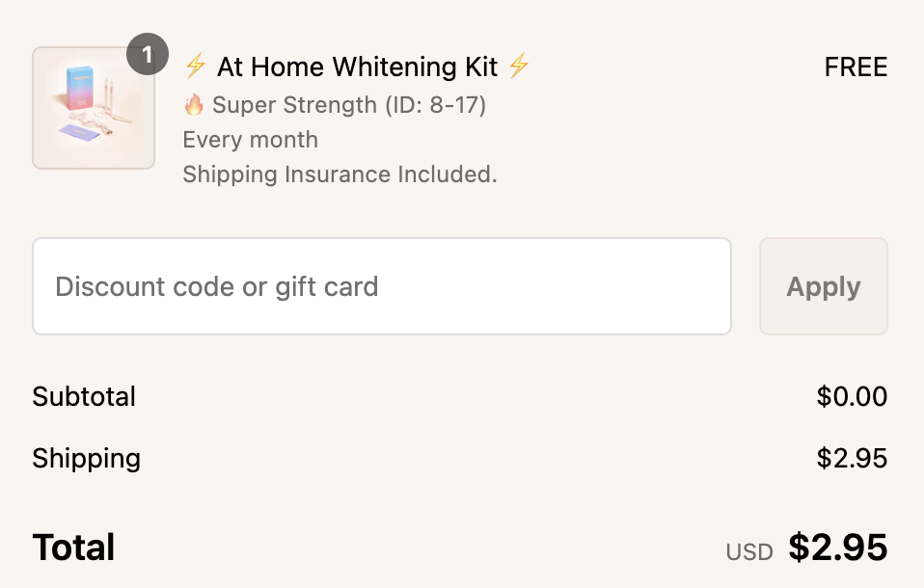The height and width of the screenshot is (588, 924).
Task: Click the quantity badge showing 1
Action: pyautogui.click(x=148, y=56)
